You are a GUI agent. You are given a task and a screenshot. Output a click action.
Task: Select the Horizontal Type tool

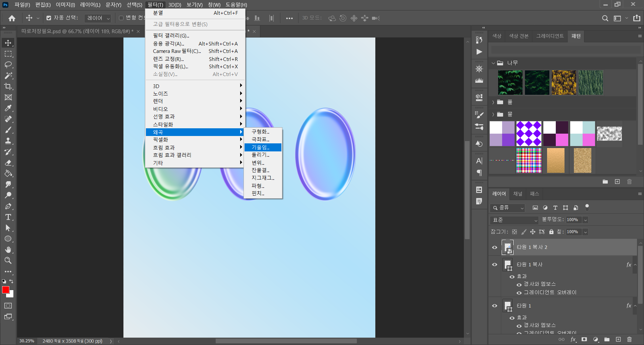point(8,217)
